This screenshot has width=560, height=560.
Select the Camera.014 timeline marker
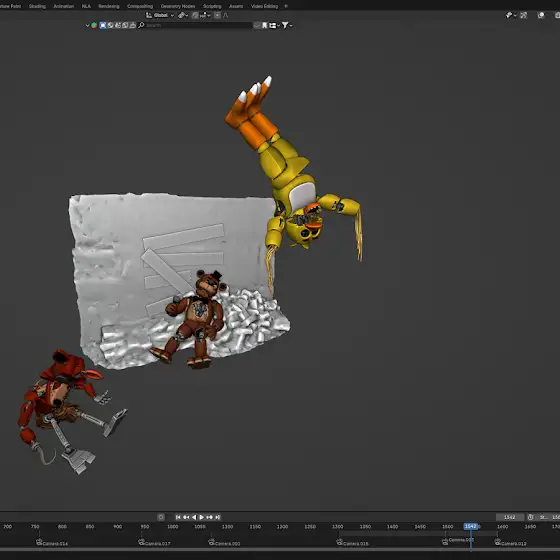52,543
